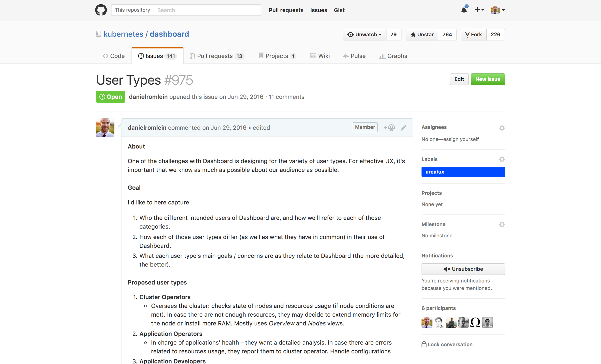Expand the Unwatch dropdown

point(364,34)
